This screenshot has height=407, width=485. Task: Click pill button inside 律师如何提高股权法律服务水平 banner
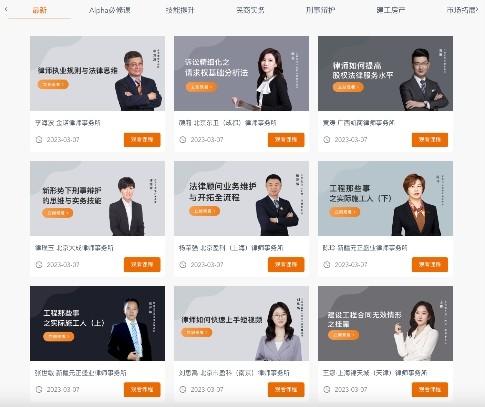point(348,87)
